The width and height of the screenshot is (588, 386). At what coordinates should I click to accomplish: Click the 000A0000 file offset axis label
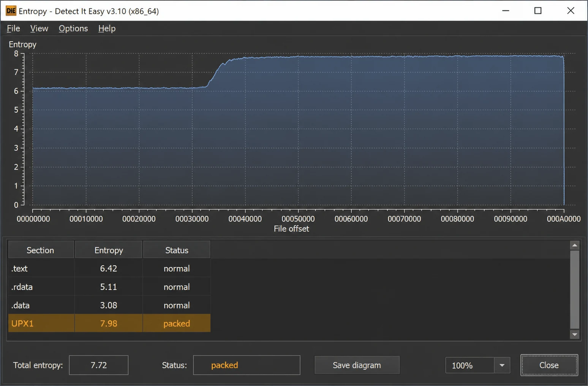[564, 219]
